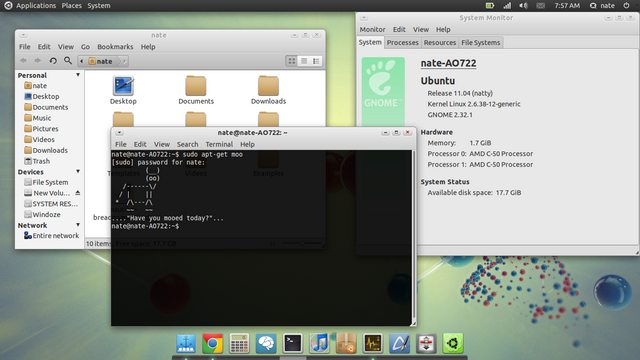This screenshot has width=640, height=360.
Task: Switch to the Resources tab
Action: (x=440, y=42)
